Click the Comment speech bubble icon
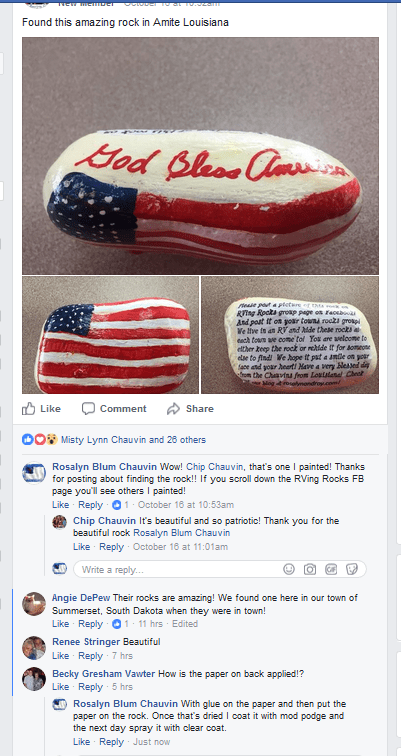 (x=88, y=408)
